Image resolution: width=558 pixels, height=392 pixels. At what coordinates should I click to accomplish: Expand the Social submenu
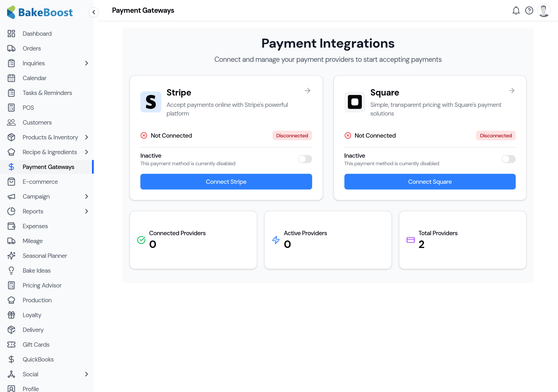[x=86, y=374]
